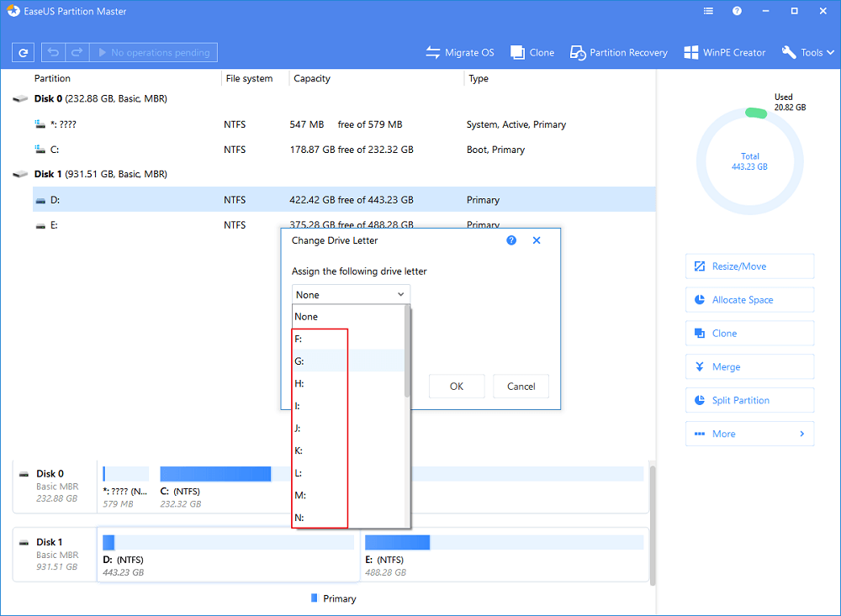The image size is (841, 616).
Task: Expand the More actions list
Action: (749, 434)
